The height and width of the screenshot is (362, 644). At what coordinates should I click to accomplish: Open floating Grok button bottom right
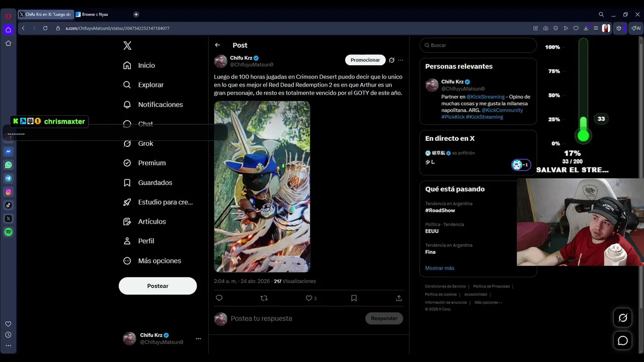tap(623, 318)
